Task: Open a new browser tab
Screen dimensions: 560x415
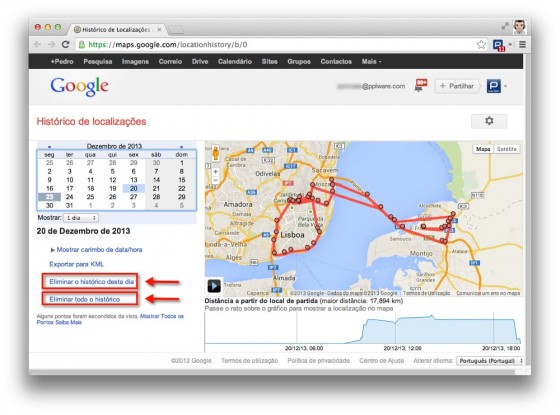Action: [176, 30]
